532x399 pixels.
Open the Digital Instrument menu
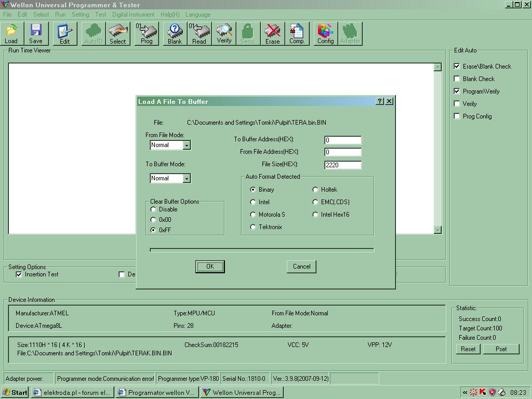134,15
